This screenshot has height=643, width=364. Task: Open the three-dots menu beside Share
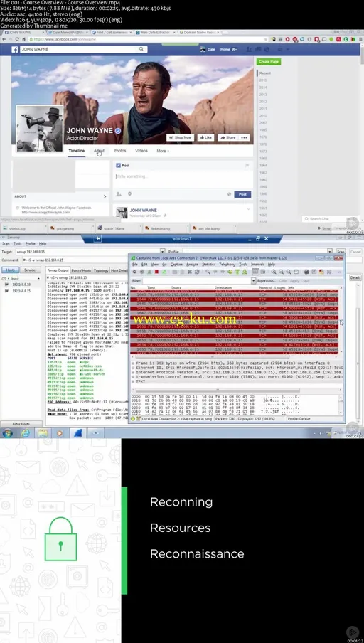point(245,138)
